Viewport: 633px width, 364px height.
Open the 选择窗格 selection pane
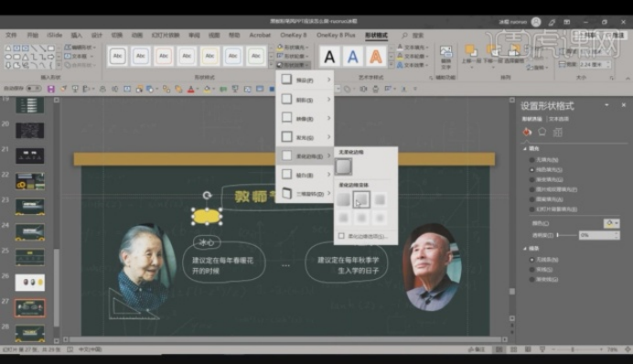[x=514, y=55]
